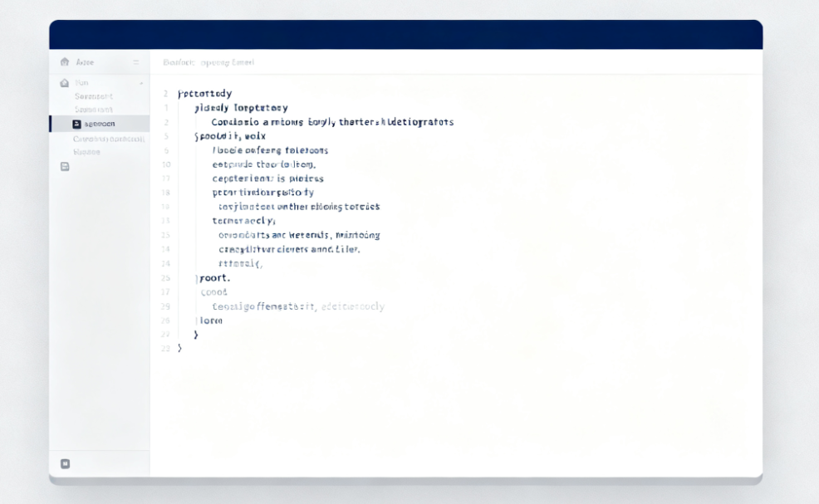This screenshot has height=504, width=819.
Task: Click line number 10 in the editor gutter
Action: coord(165,164)
